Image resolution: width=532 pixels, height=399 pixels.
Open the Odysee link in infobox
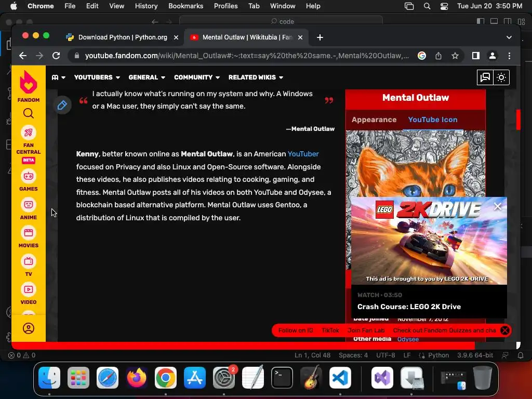tap(408, 339)
